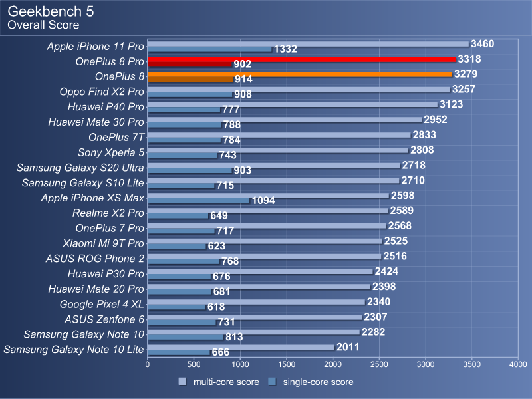Click the 2340 value for Pixel 4 XL
The image size is (532, 399).
[378, 302]
